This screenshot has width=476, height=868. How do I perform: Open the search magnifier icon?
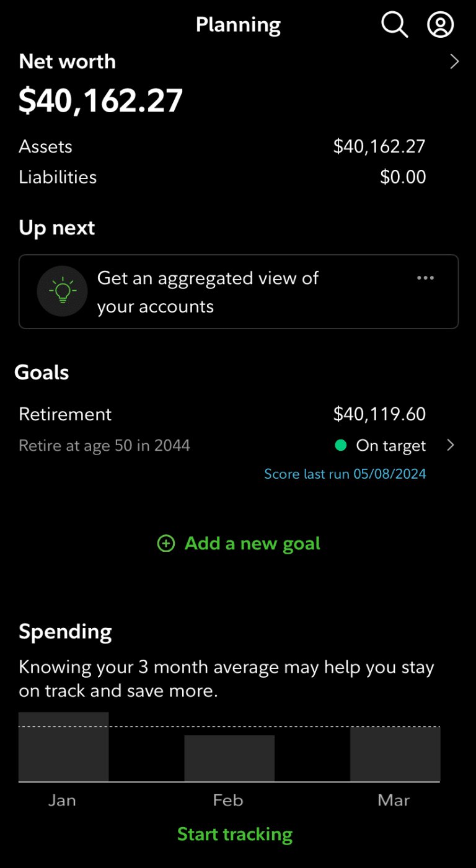tap(394, 25)
